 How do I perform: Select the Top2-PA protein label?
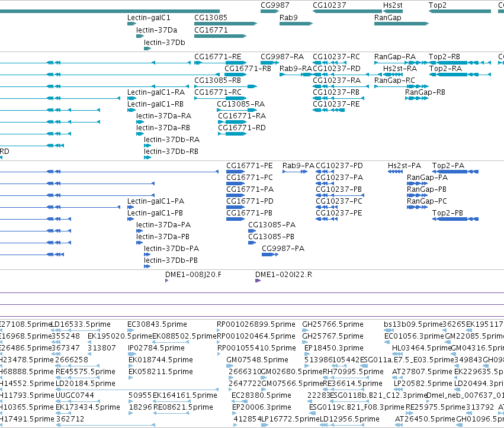coord(448,166)
